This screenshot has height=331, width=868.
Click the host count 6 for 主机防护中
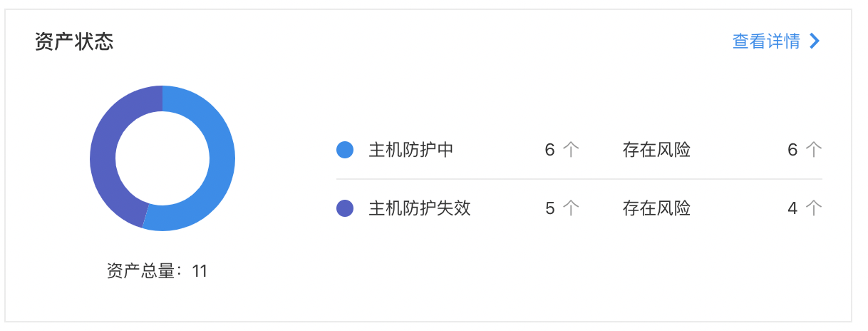[x=549, y=150]
